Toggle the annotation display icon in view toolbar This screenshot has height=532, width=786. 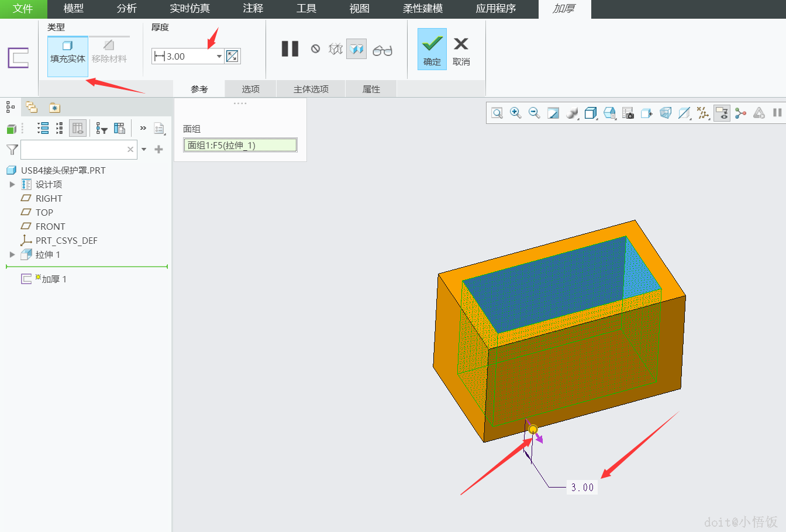tap(722, 113)
